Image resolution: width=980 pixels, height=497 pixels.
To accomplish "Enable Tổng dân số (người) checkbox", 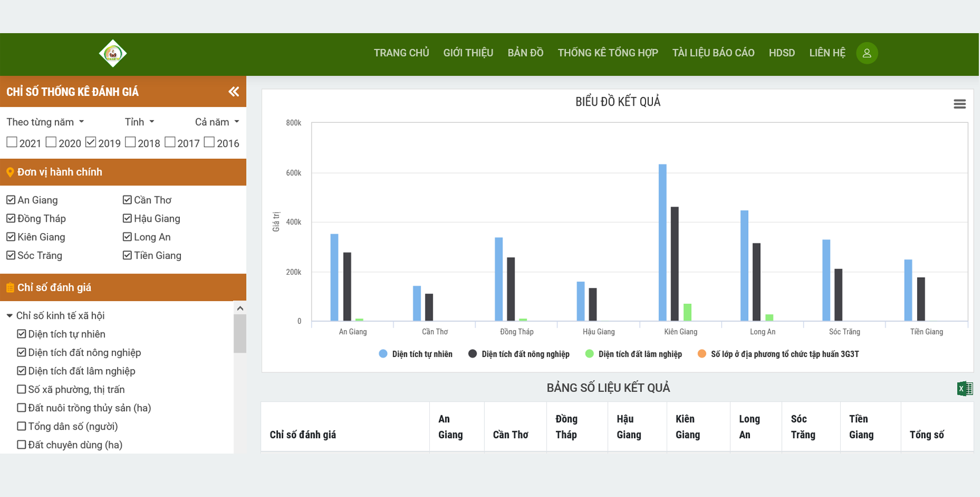I will (22, 426).
